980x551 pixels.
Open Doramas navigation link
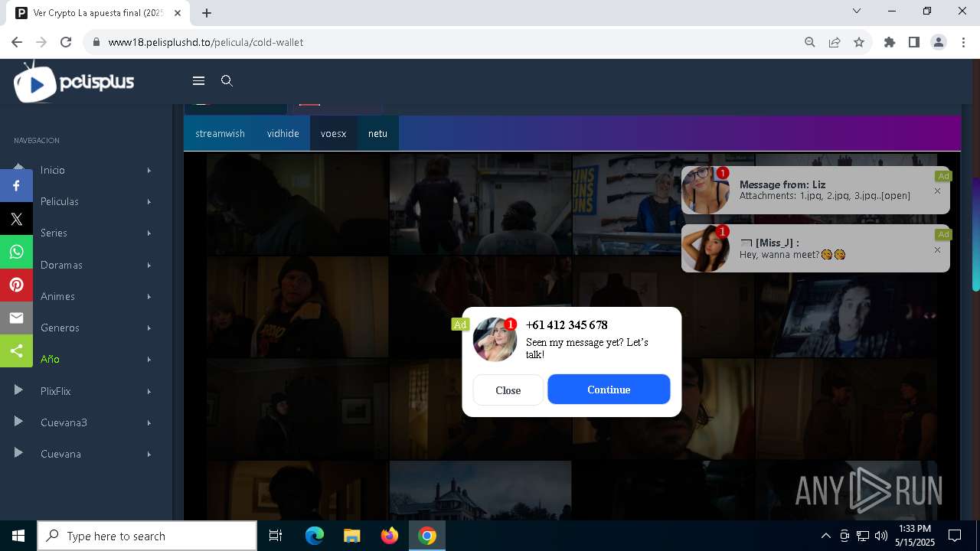(x=61, y=265)
